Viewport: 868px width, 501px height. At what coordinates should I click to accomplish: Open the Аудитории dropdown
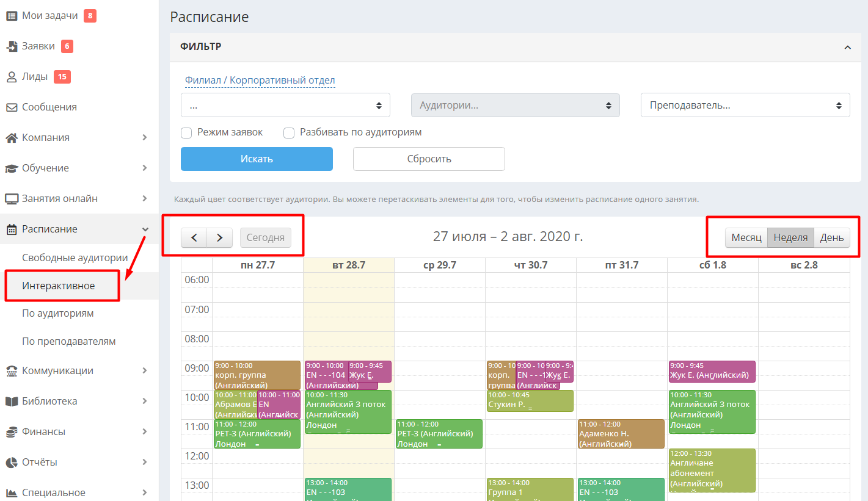tap(516, 105)
